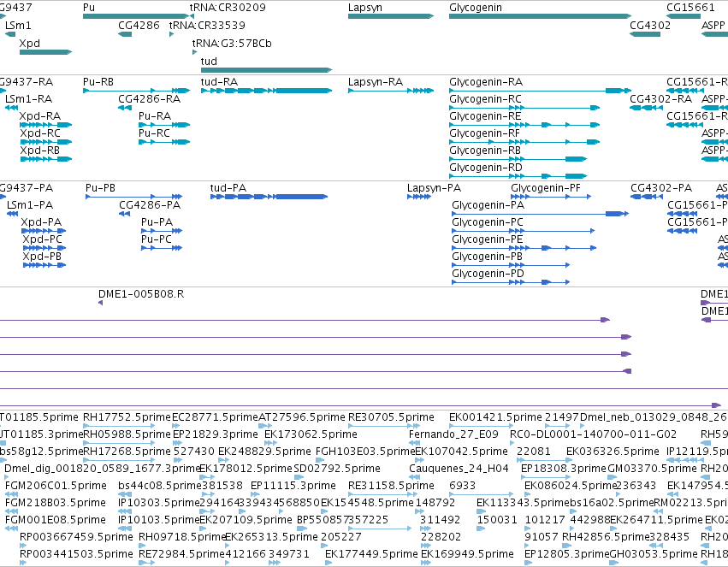Open the CG4302-RA transcript
This screenshot has height=567, width=728.
coord(646,108)
